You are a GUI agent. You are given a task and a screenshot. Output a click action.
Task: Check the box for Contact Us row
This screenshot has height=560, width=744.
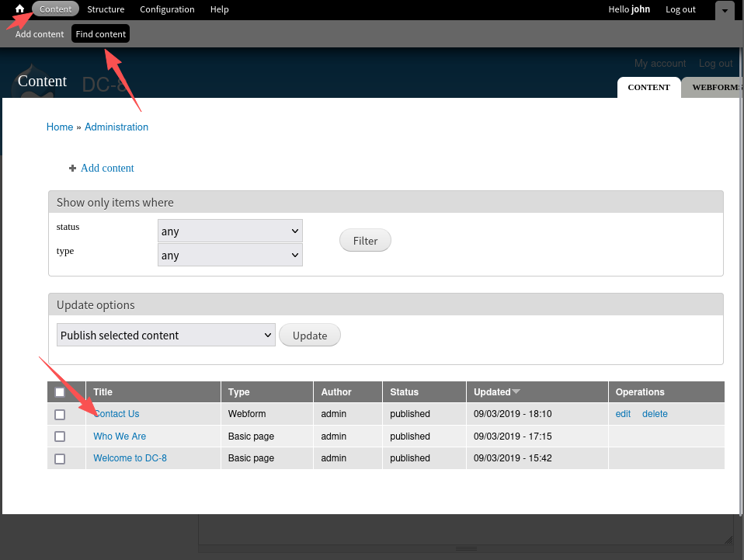tap(60, 415)
